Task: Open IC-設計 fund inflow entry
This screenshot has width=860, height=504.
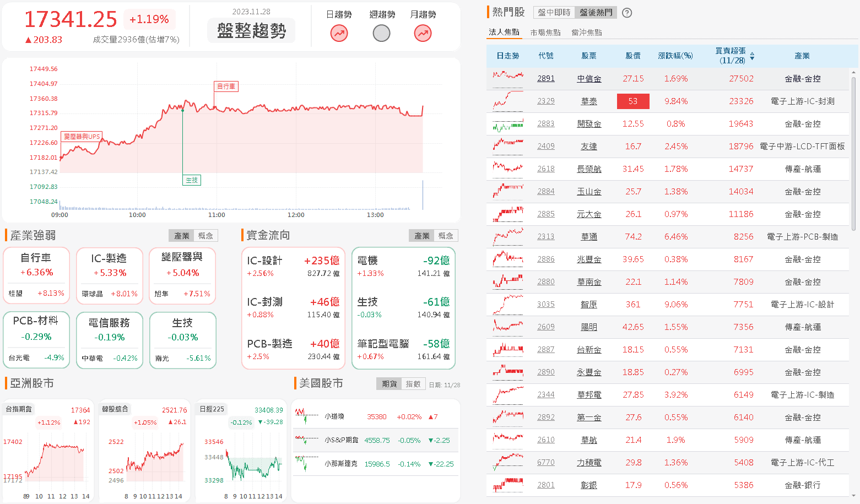Action: coord(293,266)
